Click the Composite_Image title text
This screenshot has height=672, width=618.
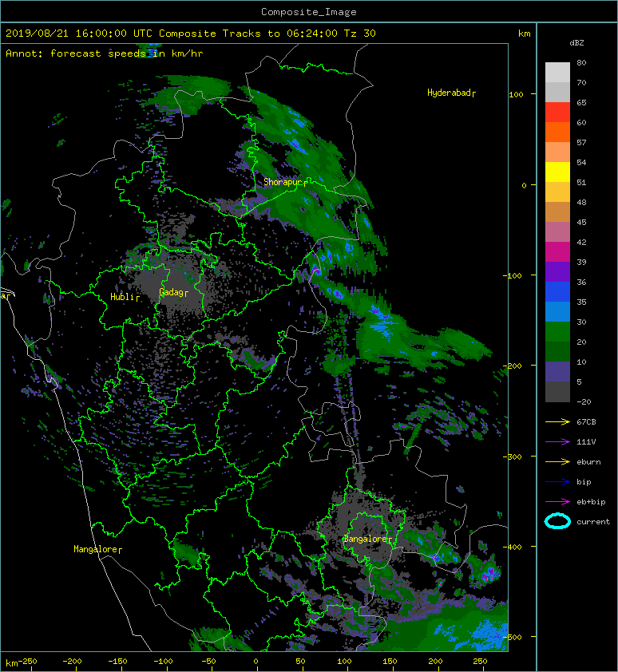click(x=309, y=12)
